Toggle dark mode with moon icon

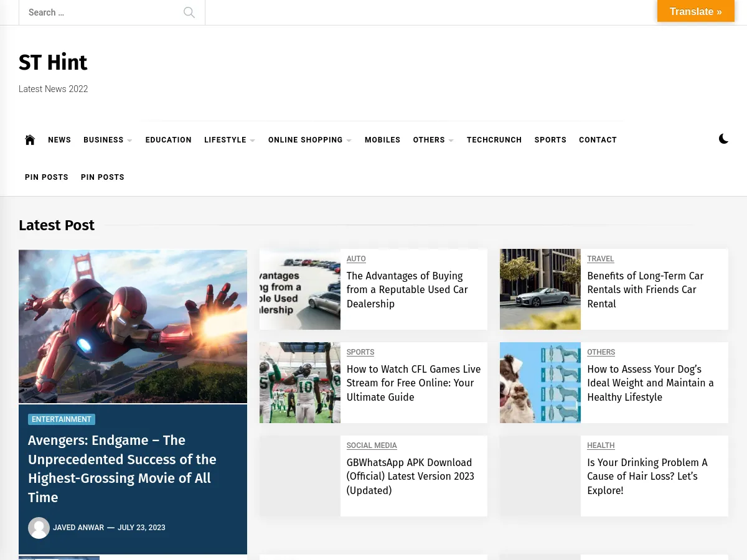click(723, 139)
